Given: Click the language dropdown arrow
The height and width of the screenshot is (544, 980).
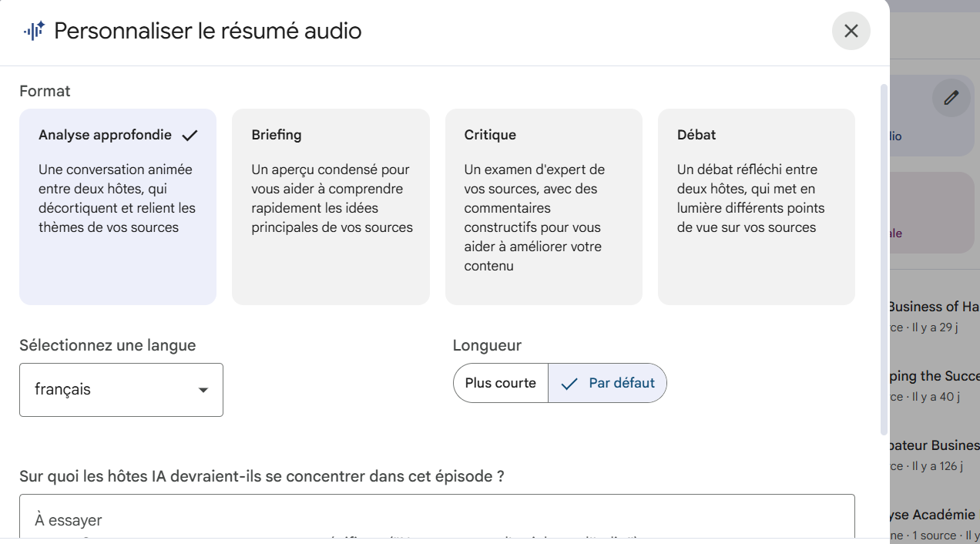Looking at the screenshot, I should pos(203,390).
